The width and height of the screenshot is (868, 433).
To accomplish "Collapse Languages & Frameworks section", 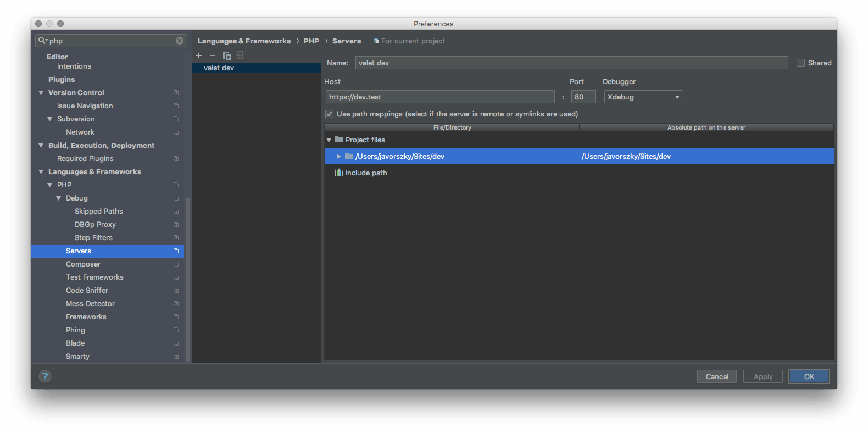I will point(41,172).
